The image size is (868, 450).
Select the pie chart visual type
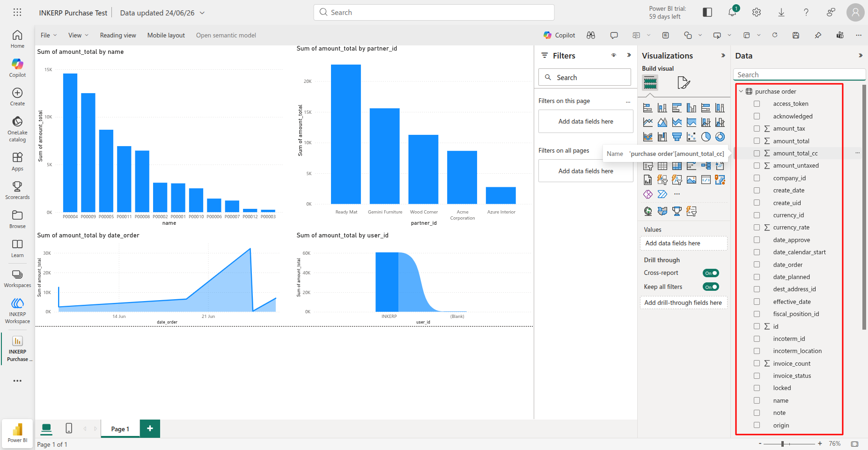point(706,137)
